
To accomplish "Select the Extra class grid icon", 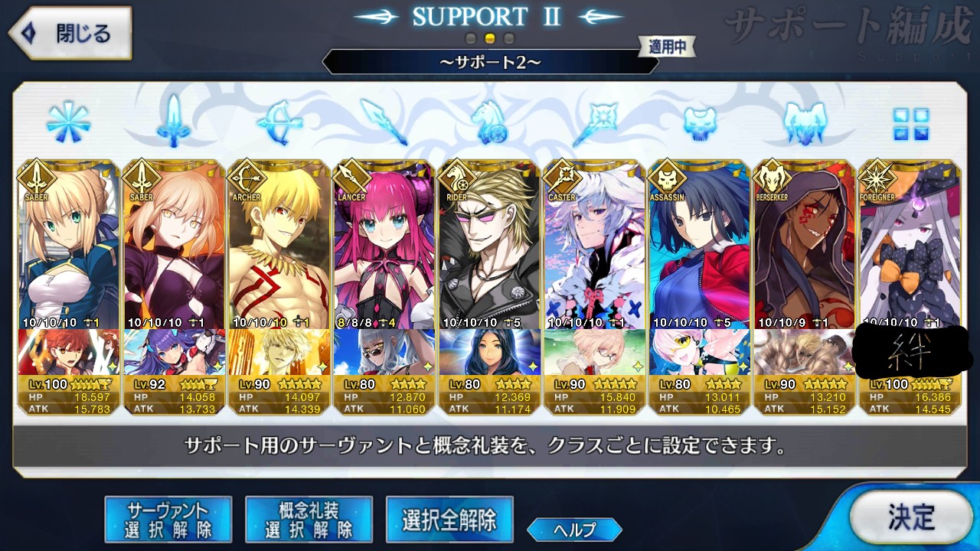I will coord(911,124).
